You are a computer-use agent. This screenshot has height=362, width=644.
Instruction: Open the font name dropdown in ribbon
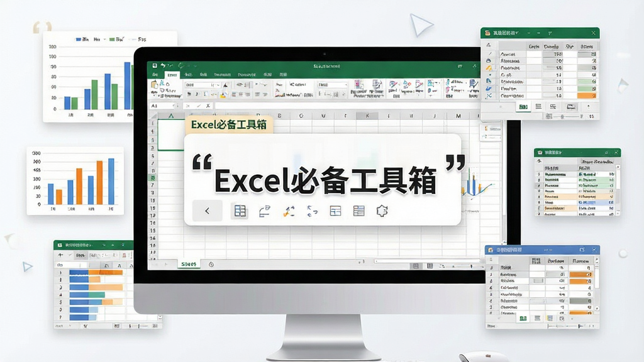click(x=218, y=85)
